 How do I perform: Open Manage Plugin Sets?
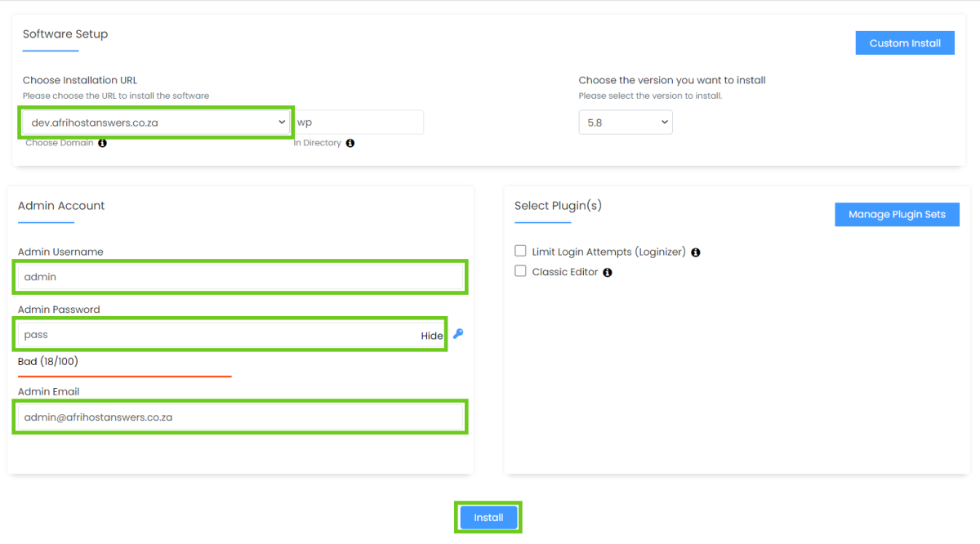tap(897, 215)
